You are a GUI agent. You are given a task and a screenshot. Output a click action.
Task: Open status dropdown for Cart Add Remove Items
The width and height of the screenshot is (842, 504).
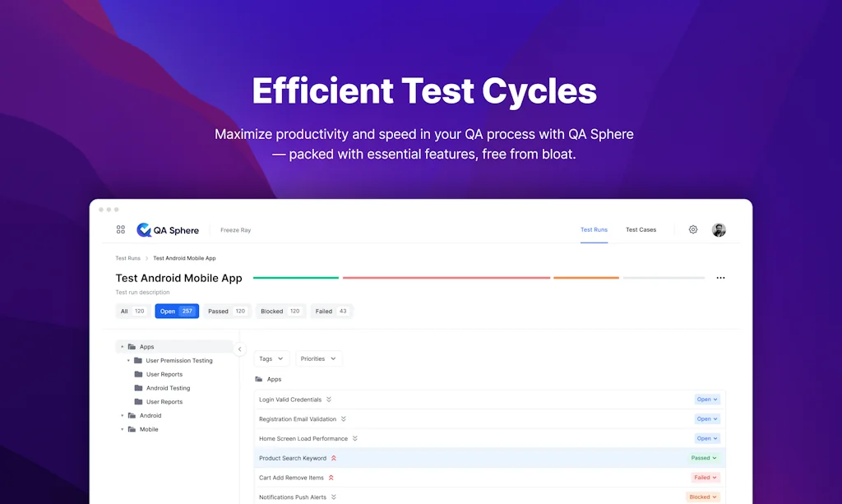(706, 478)
